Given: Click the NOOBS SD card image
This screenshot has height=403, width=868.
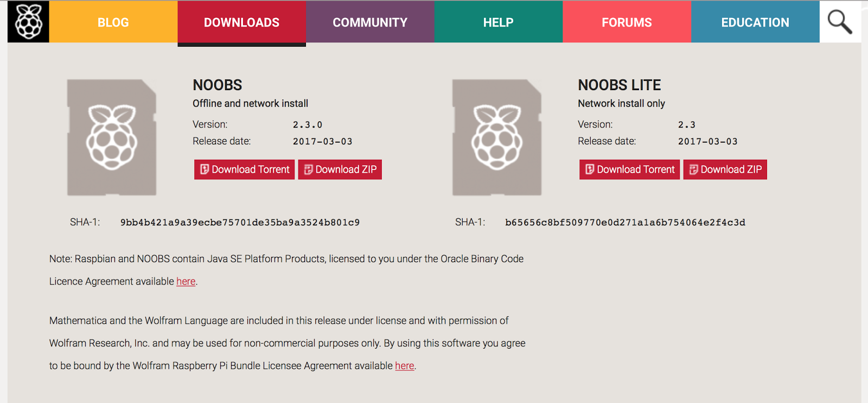Looking at the screenshot, I should (112, 137).
